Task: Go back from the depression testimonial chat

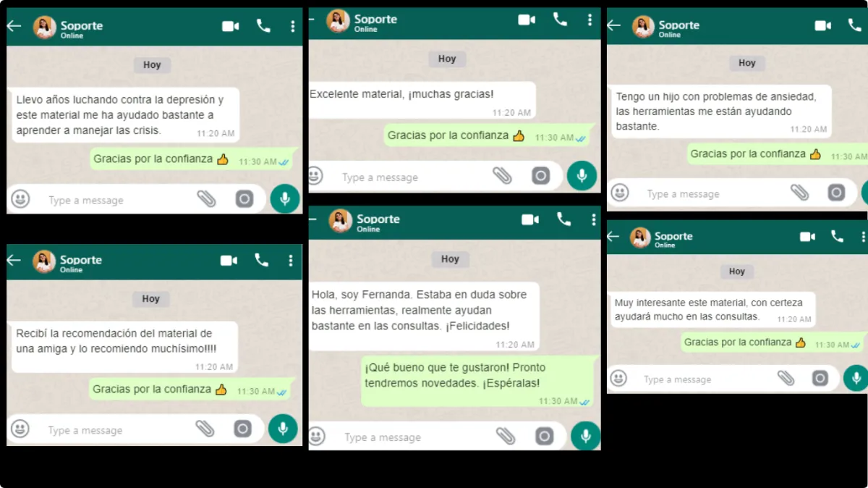Action: click(x=14, y=26)
